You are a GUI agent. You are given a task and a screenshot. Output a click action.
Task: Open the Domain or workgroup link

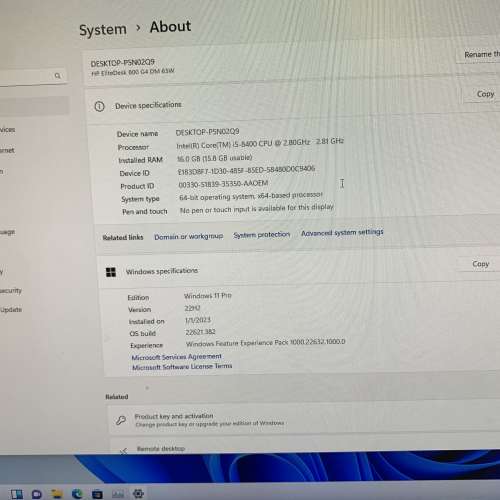click(x=189, y=237)
